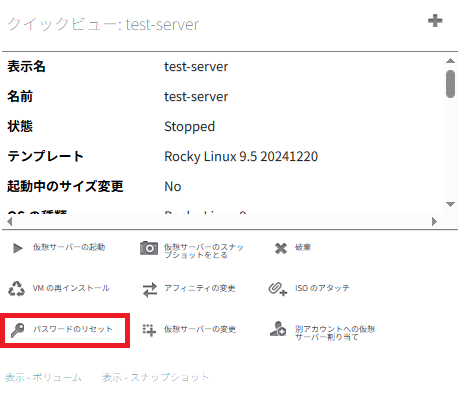Viewport: 465px width, 396px height.
Task: Click the 表示名 value test-server
Action: tap(196, 67)
